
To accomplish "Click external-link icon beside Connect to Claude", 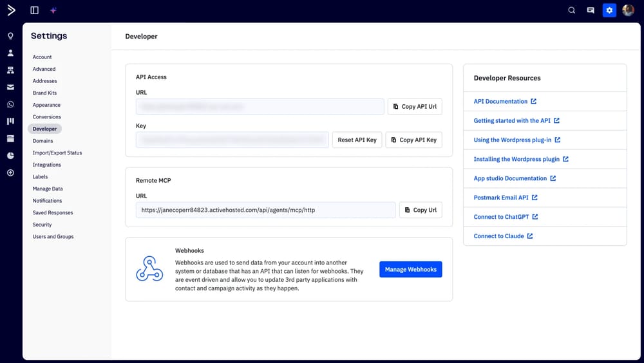I will 530,236.
